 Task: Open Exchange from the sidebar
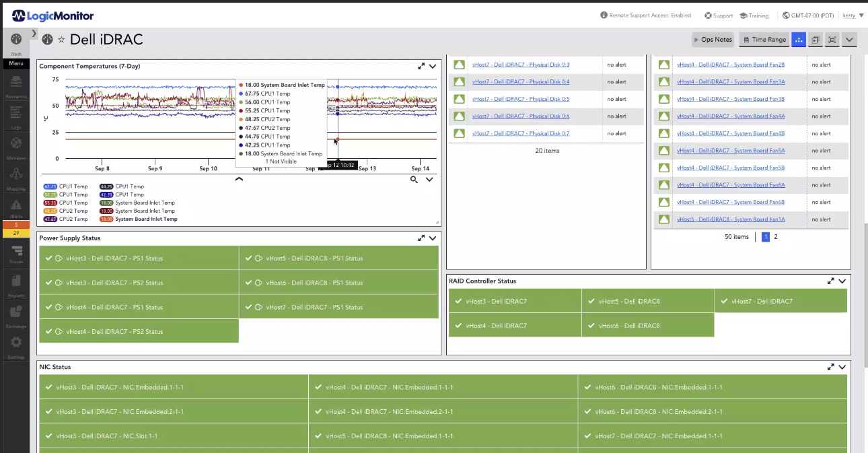(x=16, y=316)
